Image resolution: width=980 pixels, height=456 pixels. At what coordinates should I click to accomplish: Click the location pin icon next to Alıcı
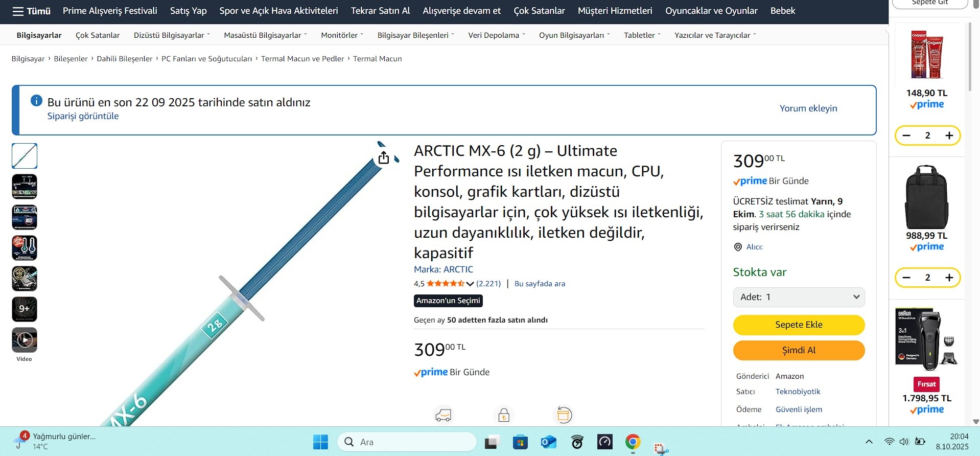pyautogui.click(x=738, y=247)
